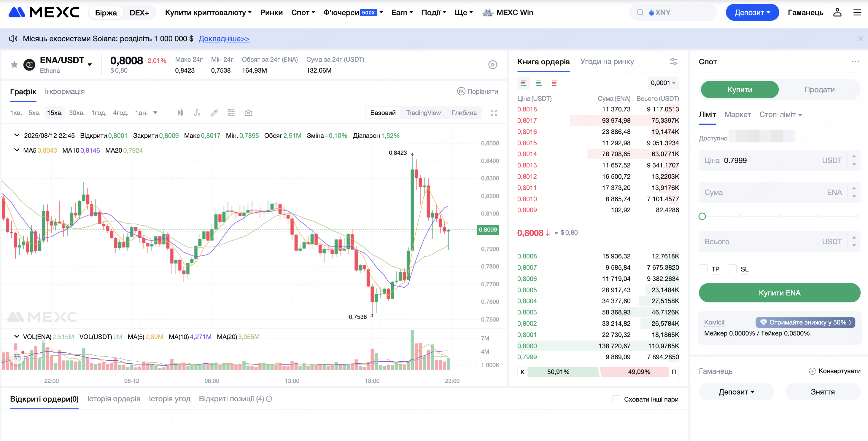Screen dimensions: 868x441
Task: Close the Solana announcement banner
Action: (x=861, y=38)
